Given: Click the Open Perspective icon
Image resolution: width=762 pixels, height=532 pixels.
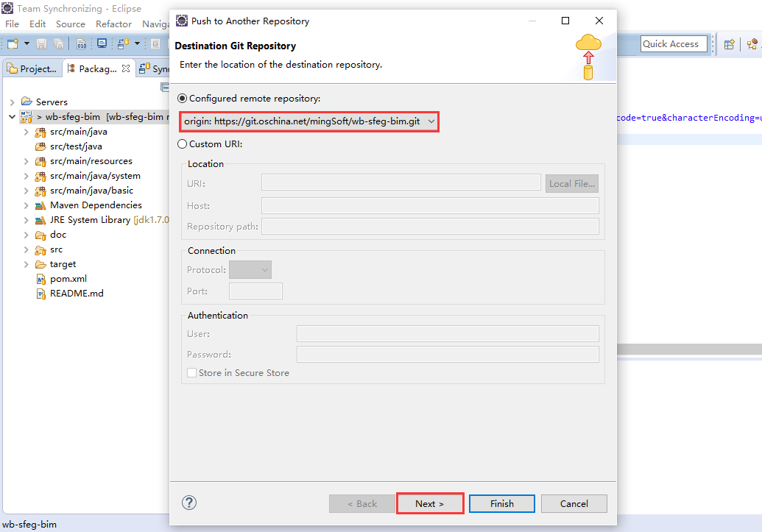Looking at the screenshot, I should tap(729, 44).
